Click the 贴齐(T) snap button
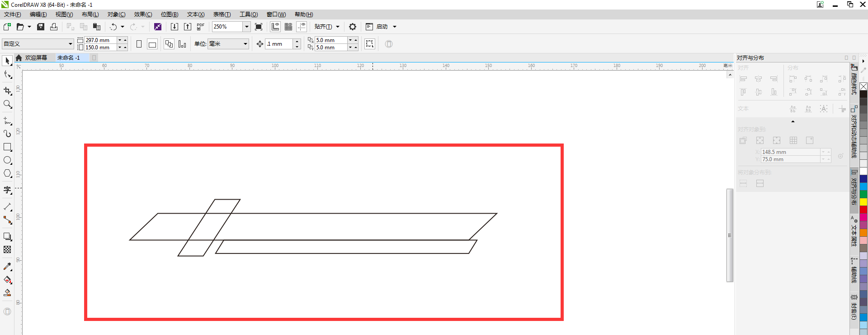Viewport: 868px width, 335px height. [x=323, y=27]
